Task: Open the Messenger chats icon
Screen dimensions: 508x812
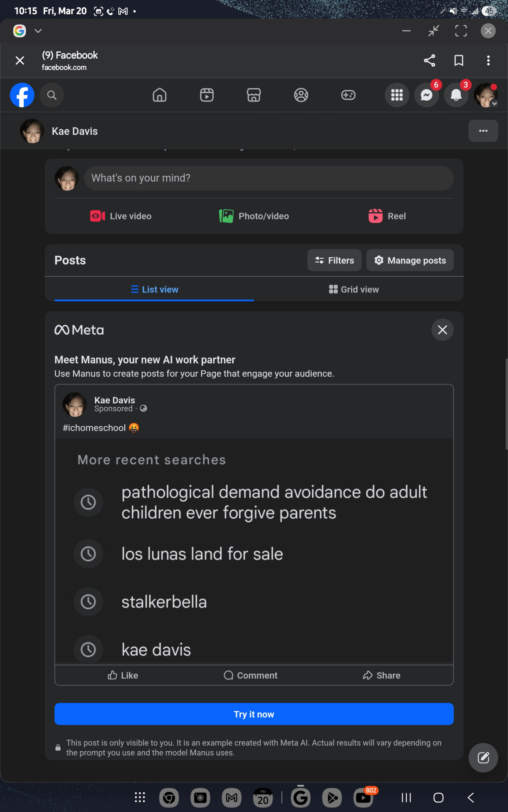Action: [x=427, y=95]
